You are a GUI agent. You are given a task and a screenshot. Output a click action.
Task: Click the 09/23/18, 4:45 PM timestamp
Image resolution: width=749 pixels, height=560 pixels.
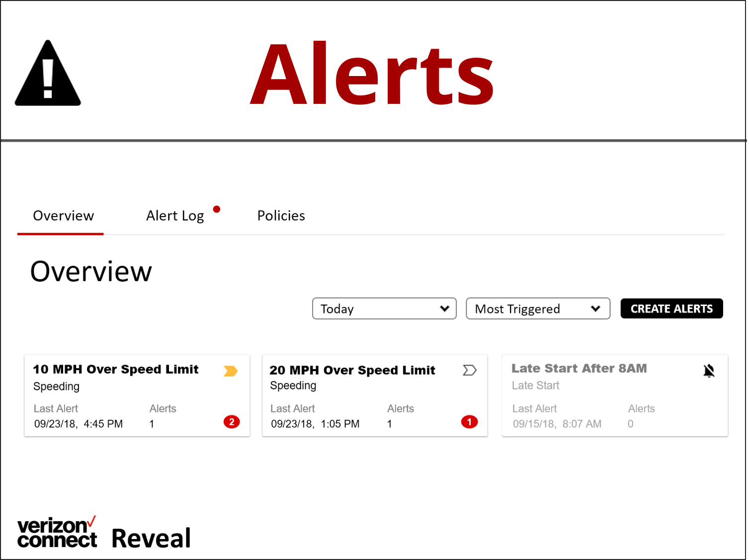tap(79, 424)
